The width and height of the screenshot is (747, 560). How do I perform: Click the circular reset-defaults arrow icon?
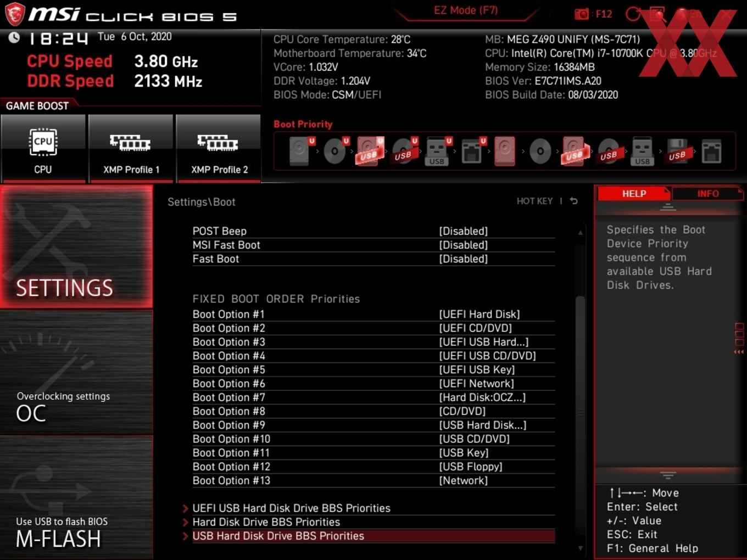633,14
